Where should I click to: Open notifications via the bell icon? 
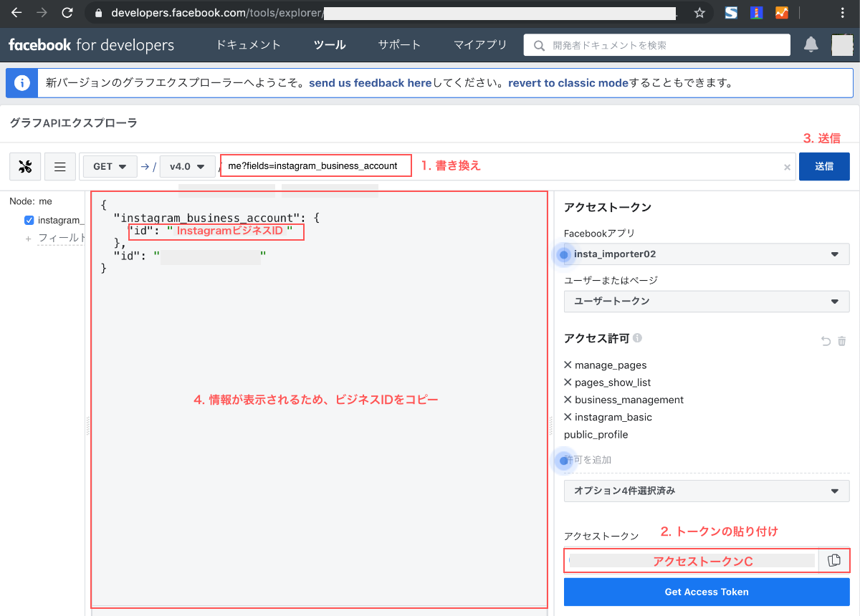[x=811, y=44]
